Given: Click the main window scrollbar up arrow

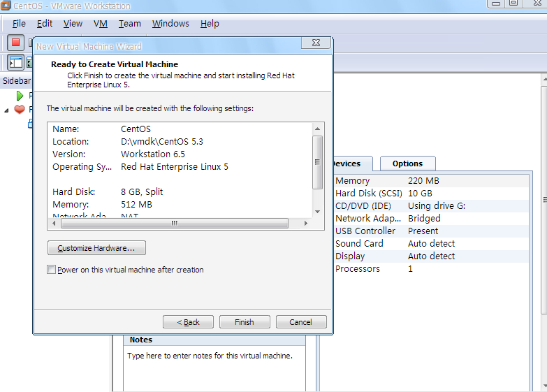Looking at the screenshot, I should click(545, 80).
